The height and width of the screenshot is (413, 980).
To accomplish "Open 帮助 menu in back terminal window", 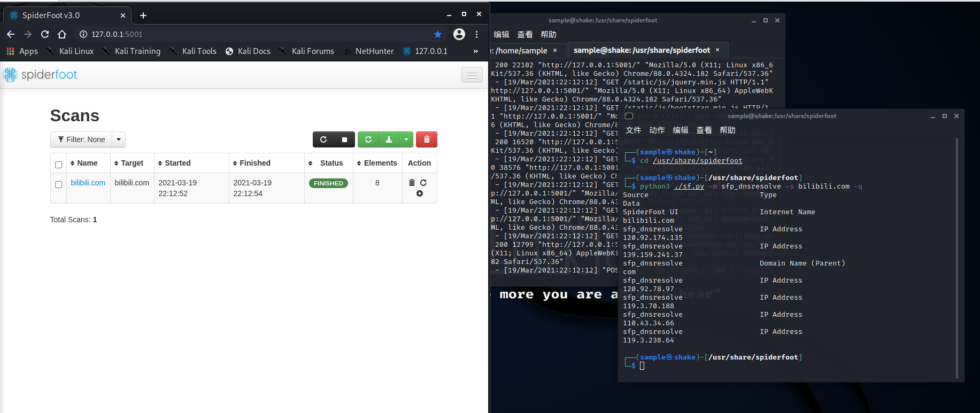I will pyautogui.click(x=549, y=35).
